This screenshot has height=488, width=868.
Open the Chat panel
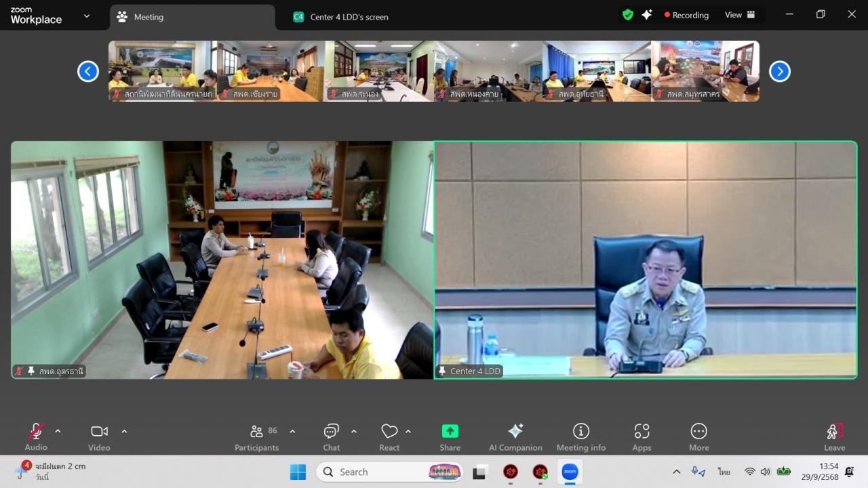point(331,436)
